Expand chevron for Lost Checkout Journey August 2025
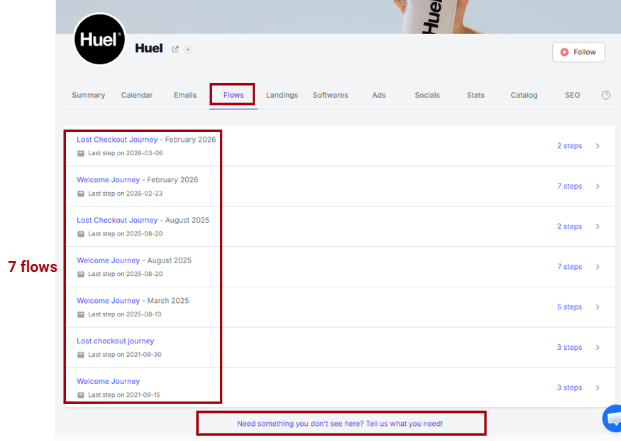621x441 pixels. [598, 226]
